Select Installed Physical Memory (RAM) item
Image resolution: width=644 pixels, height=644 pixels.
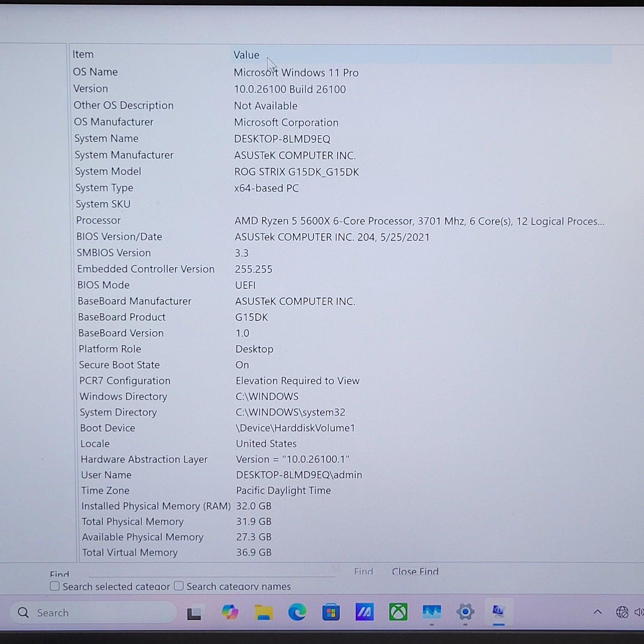coord(156,506)
